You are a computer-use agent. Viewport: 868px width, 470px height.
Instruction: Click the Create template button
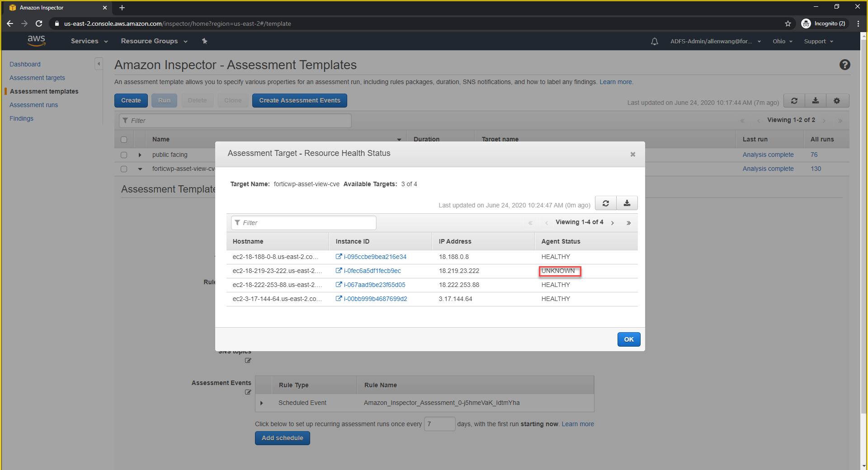point(131,100)
